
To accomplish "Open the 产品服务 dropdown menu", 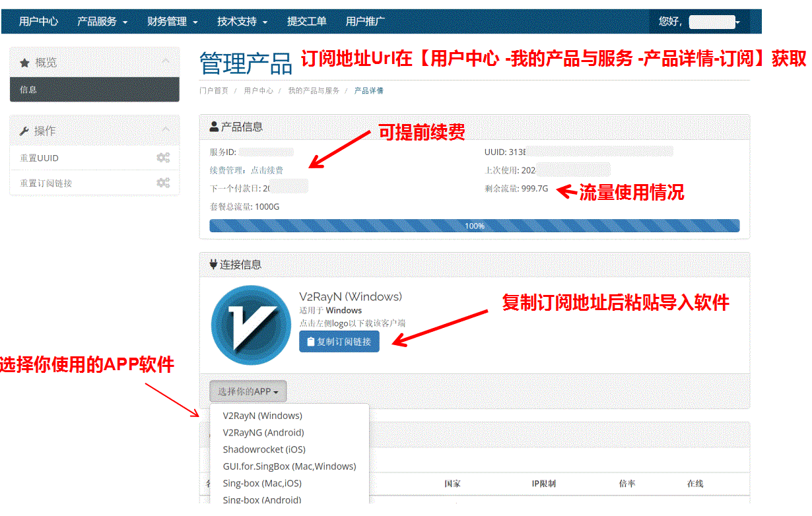I will [x=102, y=22].
